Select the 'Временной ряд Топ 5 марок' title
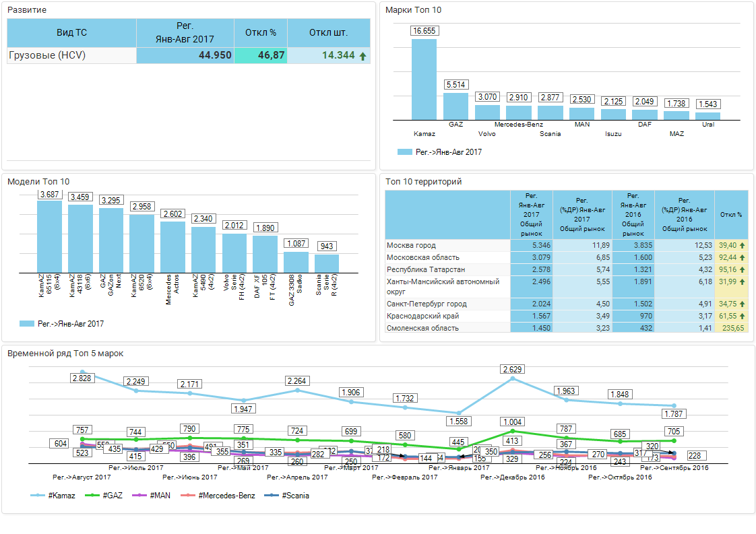 tap(65, 354)
